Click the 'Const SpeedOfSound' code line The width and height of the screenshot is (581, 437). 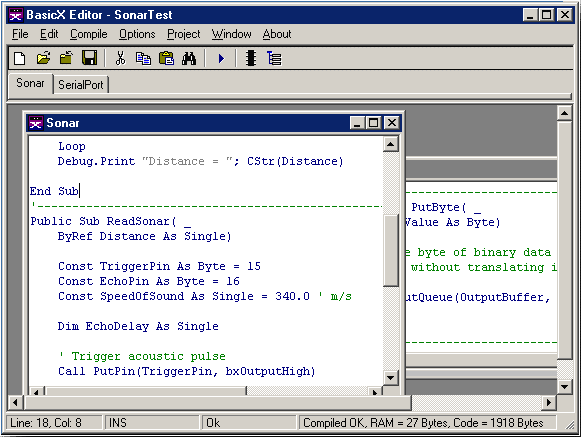tap(205, 296)
